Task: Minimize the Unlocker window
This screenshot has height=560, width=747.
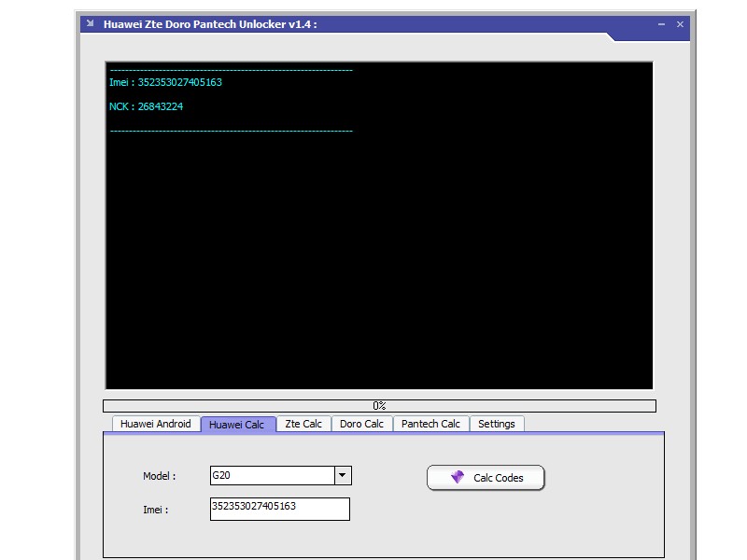Action: (x=661, y=24)
